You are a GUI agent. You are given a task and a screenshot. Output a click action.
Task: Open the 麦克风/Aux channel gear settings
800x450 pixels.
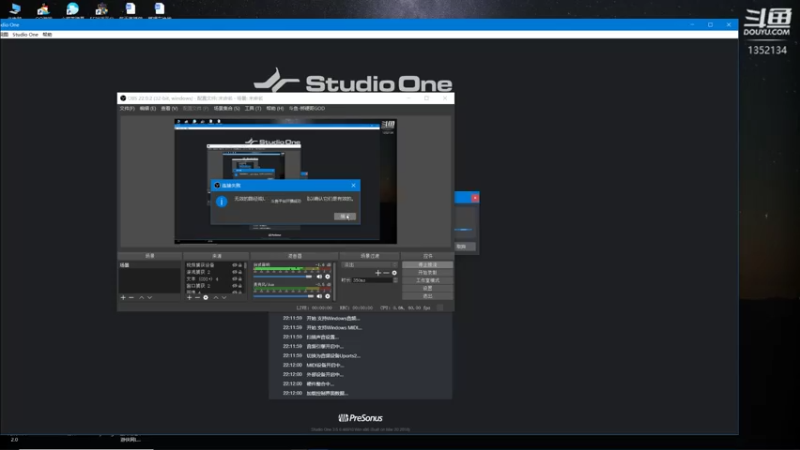click(328, 296)
